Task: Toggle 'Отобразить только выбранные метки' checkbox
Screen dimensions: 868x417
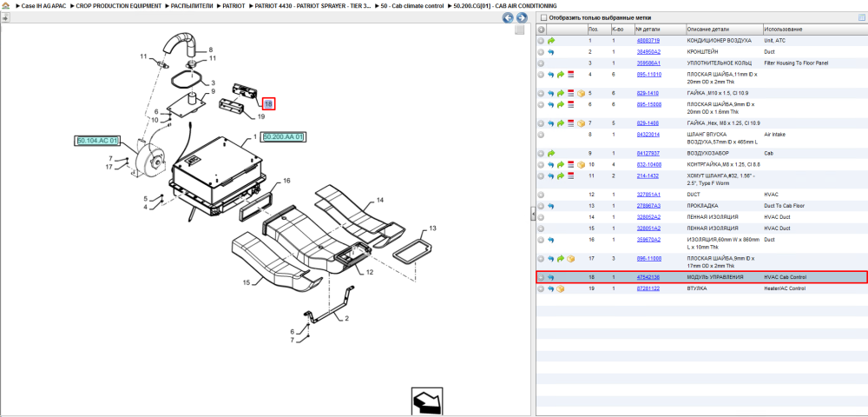Action: (x=543, y=17)
